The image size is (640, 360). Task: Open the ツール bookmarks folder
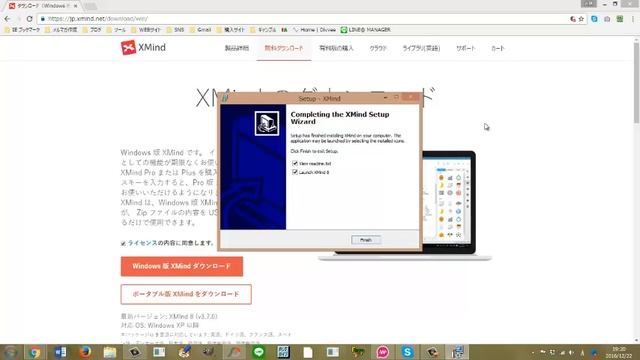click(x=116, y=30)
